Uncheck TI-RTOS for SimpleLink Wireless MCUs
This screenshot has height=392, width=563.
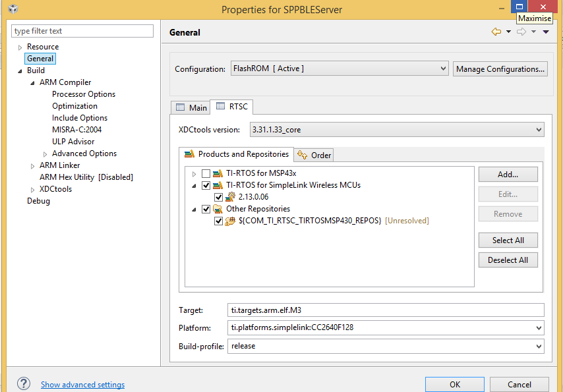point(206,186)
